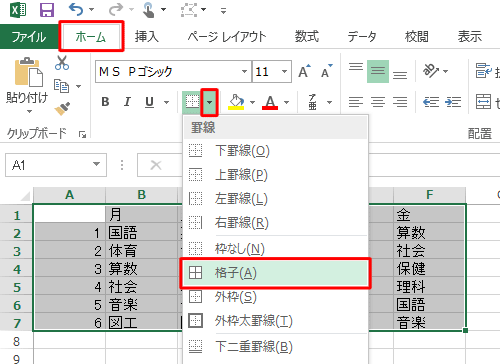Image resolution: width=500 pixels, height=364 pixels.
Task: Toggle Italic formatting
Action: (x=127, y=102)
